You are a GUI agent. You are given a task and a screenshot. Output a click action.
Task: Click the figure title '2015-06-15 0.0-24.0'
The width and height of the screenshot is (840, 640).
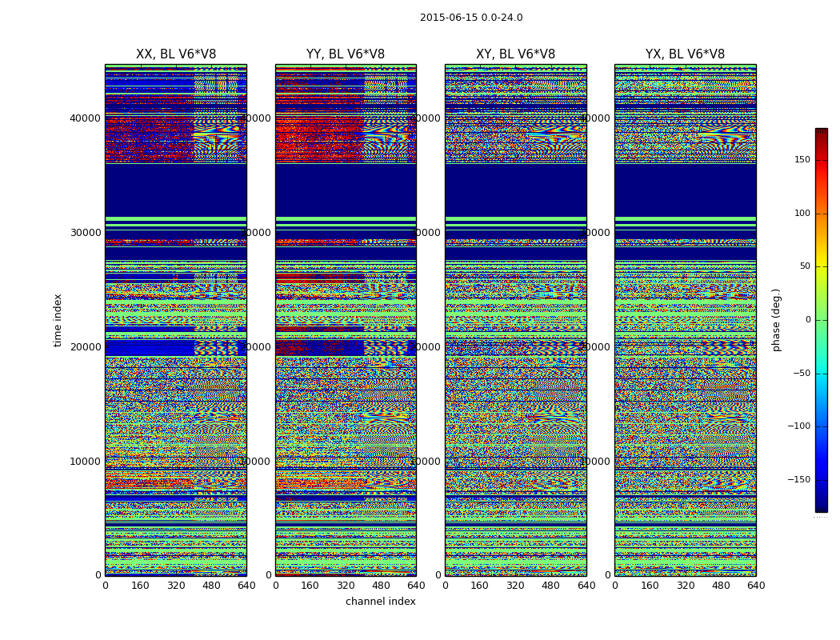[x=471, y=18]
